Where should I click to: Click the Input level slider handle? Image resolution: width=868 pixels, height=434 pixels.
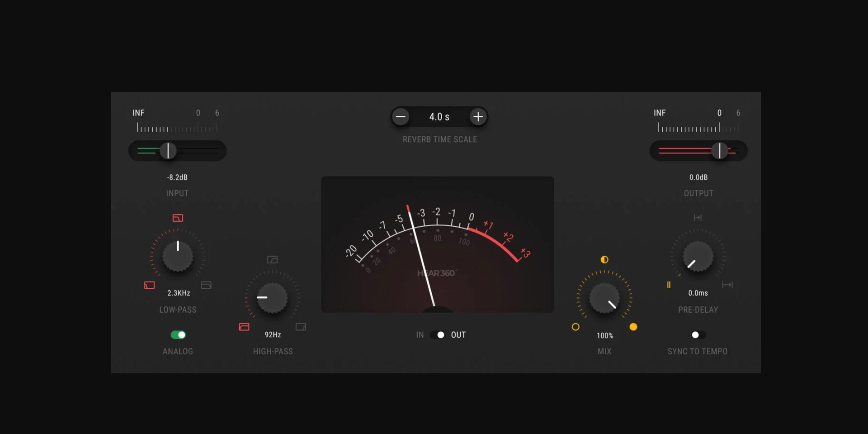tap(168, 151)
